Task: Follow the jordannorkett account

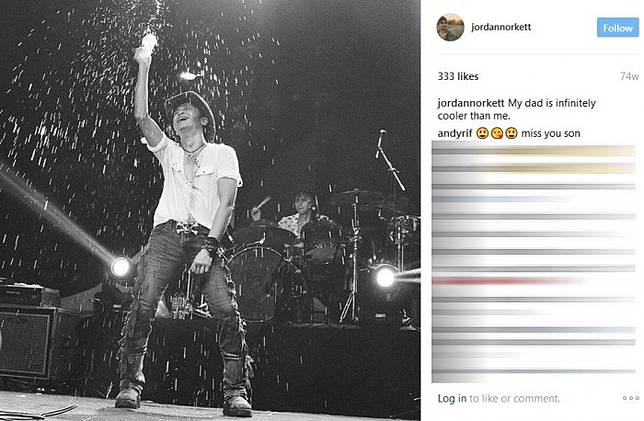Action: pyautogui.click(x=618, y=28)
